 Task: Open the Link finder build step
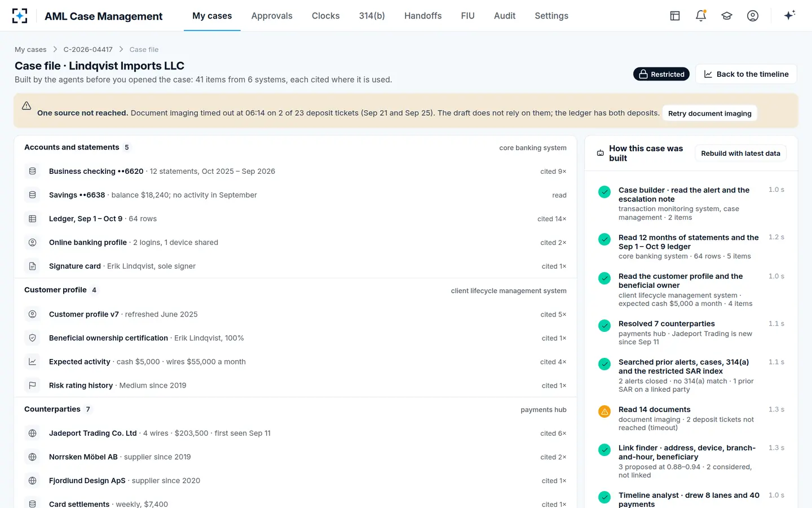pos(691,461)
